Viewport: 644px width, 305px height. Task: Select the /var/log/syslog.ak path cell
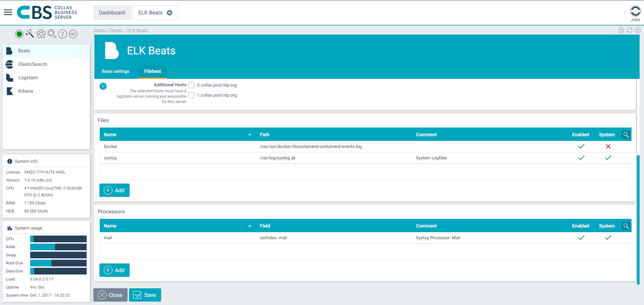click(x=278, y=158)
